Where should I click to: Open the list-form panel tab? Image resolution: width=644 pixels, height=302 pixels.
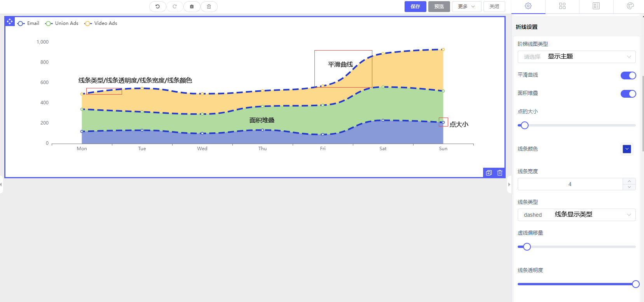coord(596,6)
